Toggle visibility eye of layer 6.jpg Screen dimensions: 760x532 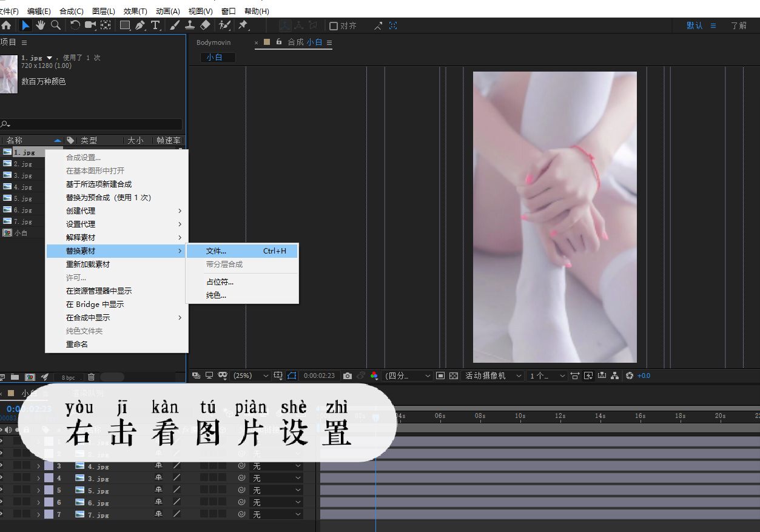[x=2, y=502]
